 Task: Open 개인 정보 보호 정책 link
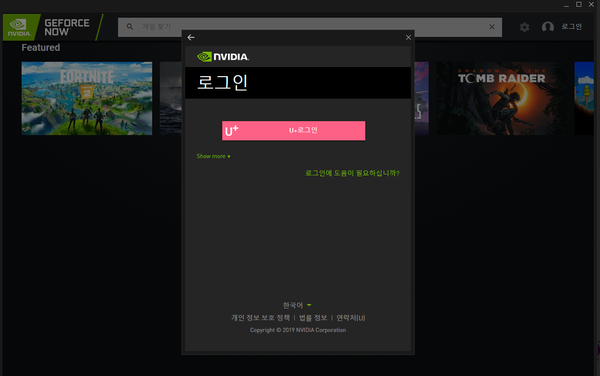pyautogui.click(x=261, y=318)
